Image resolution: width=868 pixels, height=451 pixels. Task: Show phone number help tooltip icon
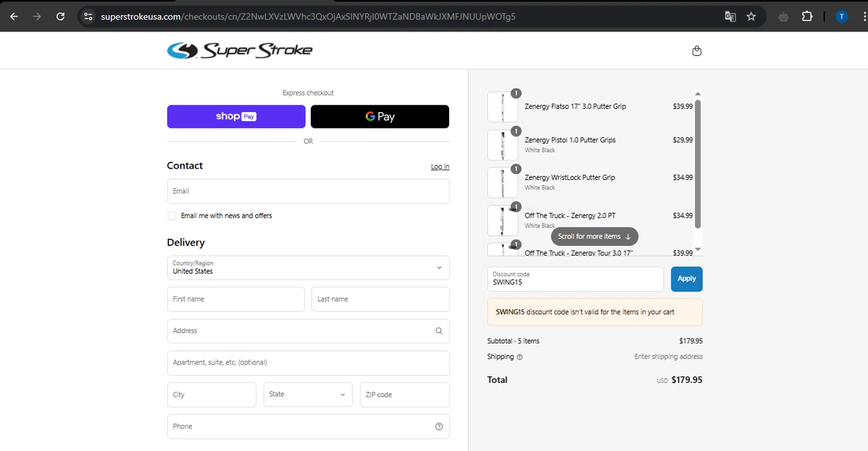pos(439,427)
